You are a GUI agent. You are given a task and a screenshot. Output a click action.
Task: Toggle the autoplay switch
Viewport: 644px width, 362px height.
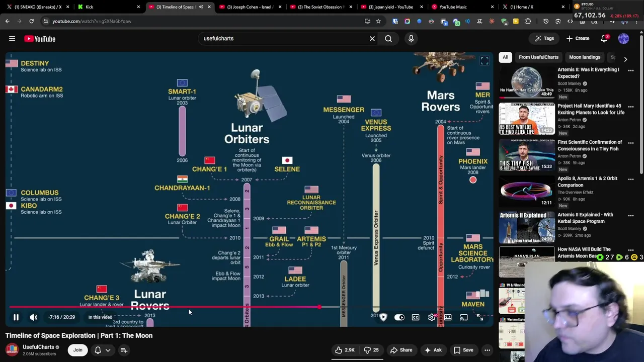[399, 317]
